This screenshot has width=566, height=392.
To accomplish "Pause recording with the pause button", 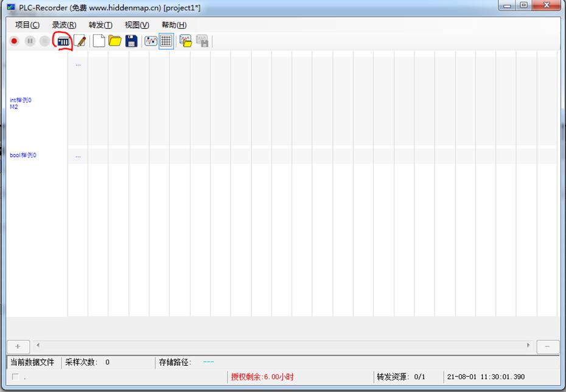I will tap(30, 41).
